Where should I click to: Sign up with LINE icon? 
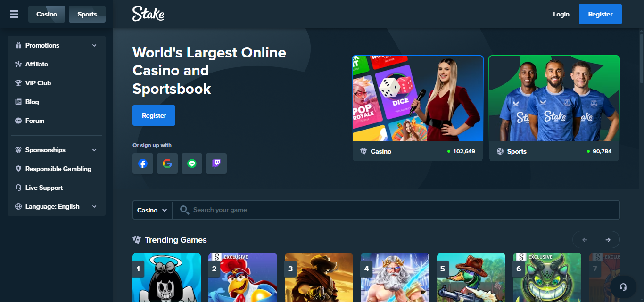pyautogui.click(x=192, y=163)
